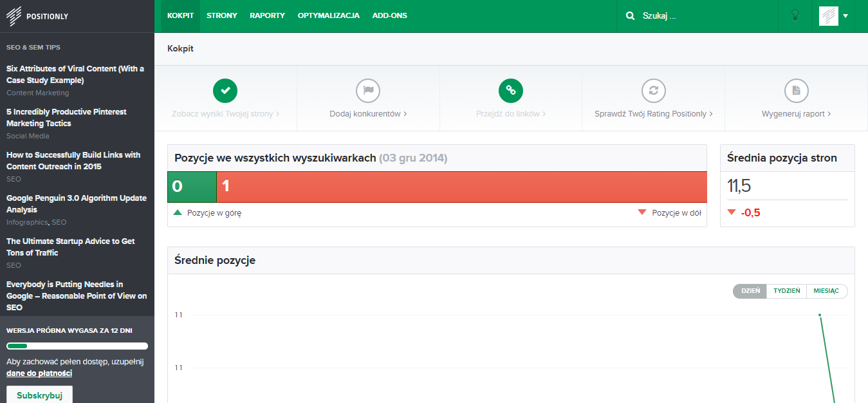Open 5 Incredibly Productive Pinterest article

tap(66, 118)
